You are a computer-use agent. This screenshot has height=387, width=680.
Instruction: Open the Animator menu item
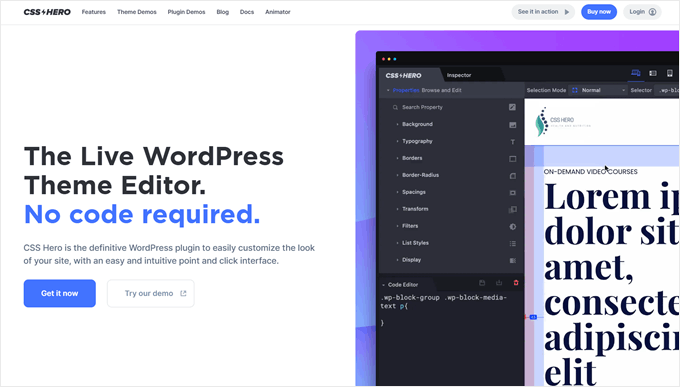click(x=278, y=12)
